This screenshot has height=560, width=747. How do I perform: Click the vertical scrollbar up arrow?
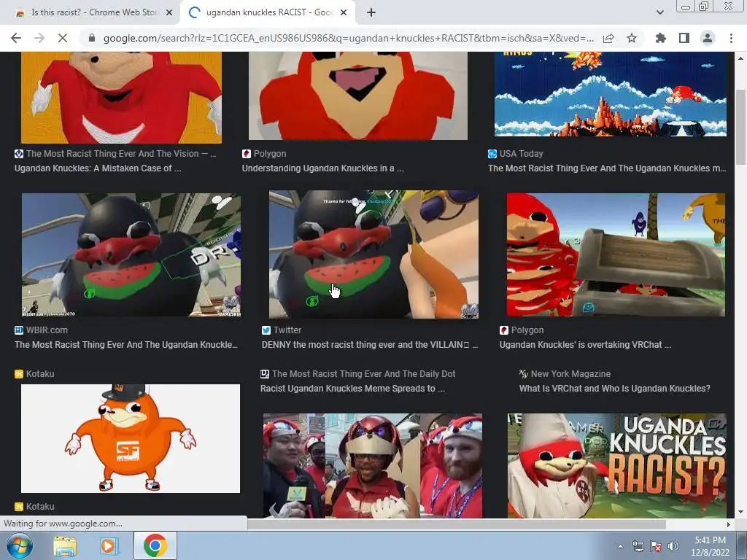coord(741,58)
